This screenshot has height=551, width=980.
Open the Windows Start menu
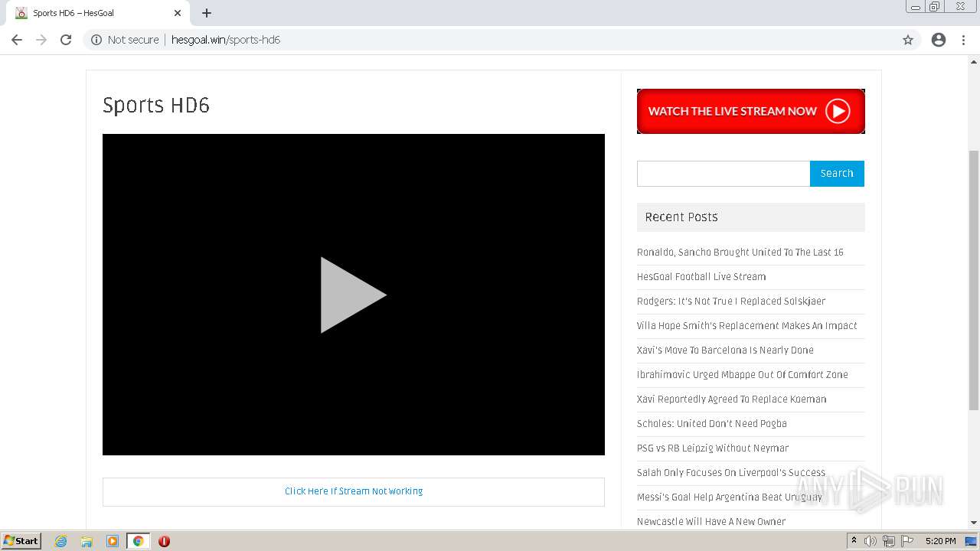pyautogui.click(x=21, y=541)
